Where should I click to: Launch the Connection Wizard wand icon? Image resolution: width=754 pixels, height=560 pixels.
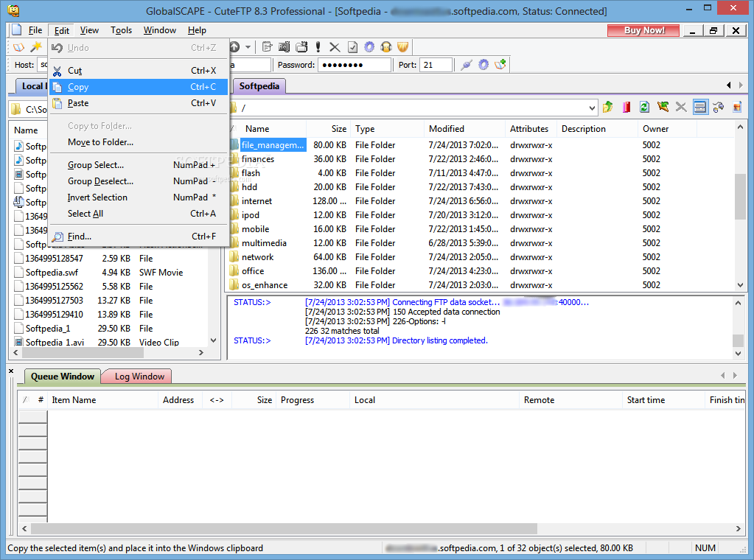point(35,47)
